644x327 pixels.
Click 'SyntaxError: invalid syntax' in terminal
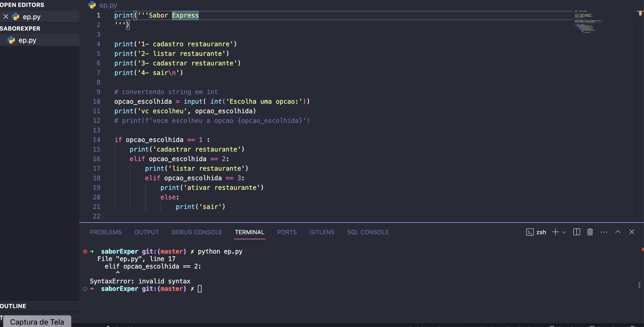pyautogui.click(x=140, y=281)
